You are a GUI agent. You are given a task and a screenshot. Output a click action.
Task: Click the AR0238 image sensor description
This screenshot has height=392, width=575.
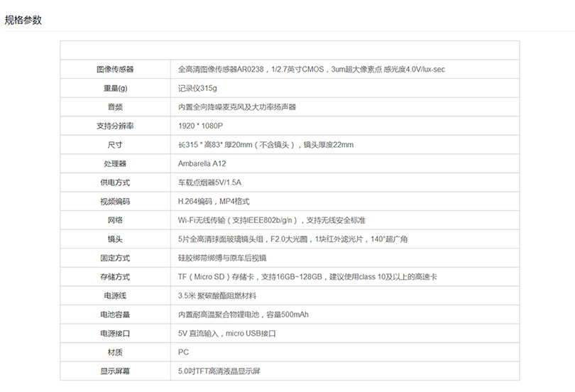pos(312,70)
